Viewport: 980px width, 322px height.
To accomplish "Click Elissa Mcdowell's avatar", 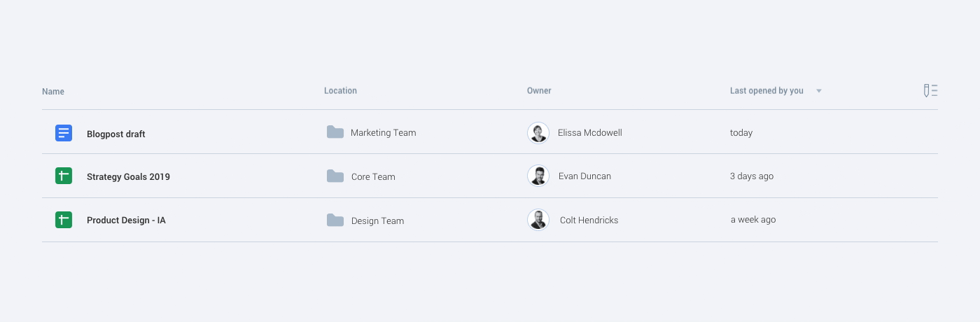I will tap(538, 133).
